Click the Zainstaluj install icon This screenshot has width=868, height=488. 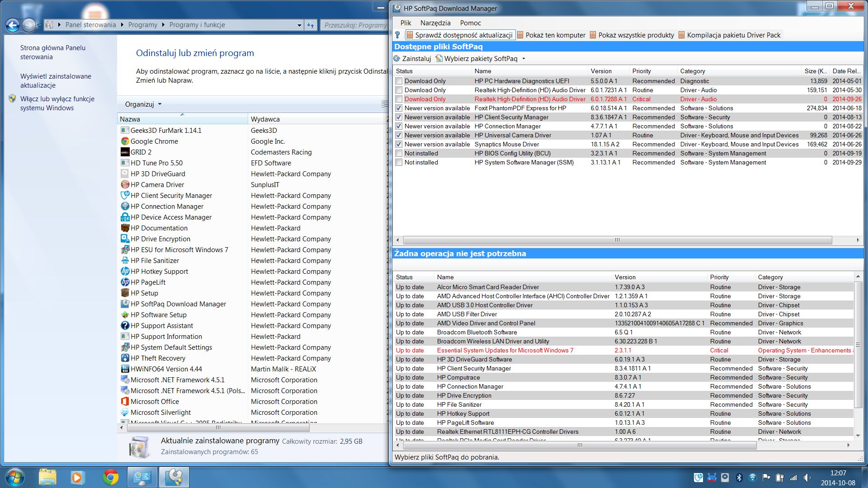point(397,59)
